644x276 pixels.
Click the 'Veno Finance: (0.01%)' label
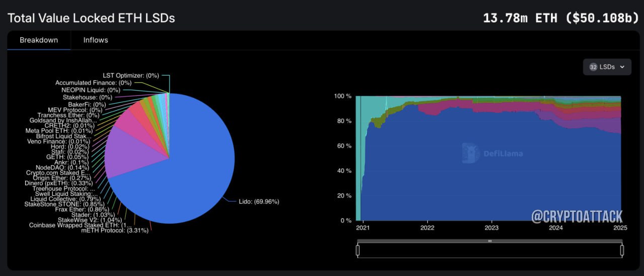tap(58, 141)
